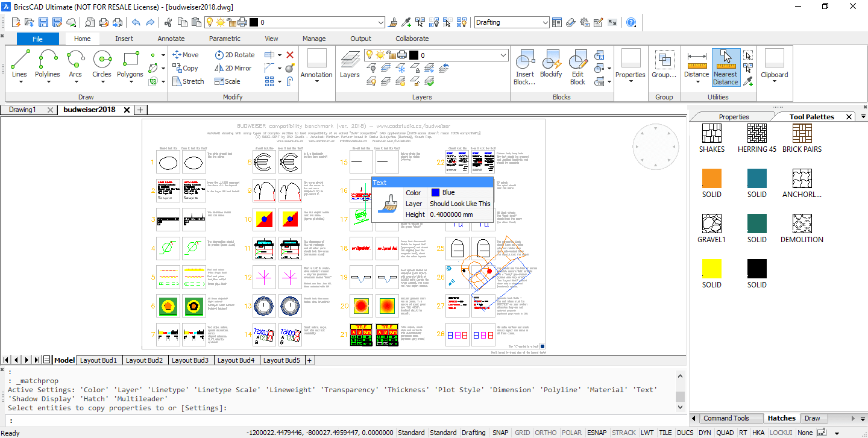Click the Cut scissors icon

pos(168,22)
